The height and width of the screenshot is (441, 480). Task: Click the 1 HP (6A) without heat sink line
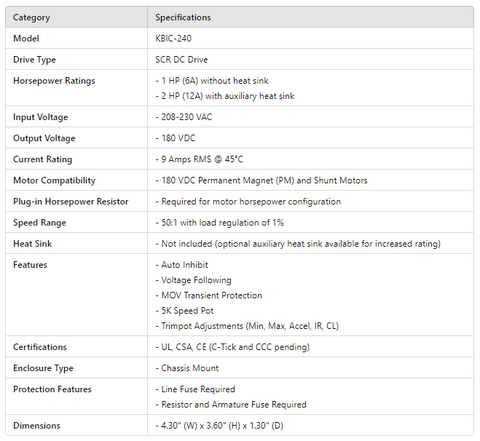212,81
